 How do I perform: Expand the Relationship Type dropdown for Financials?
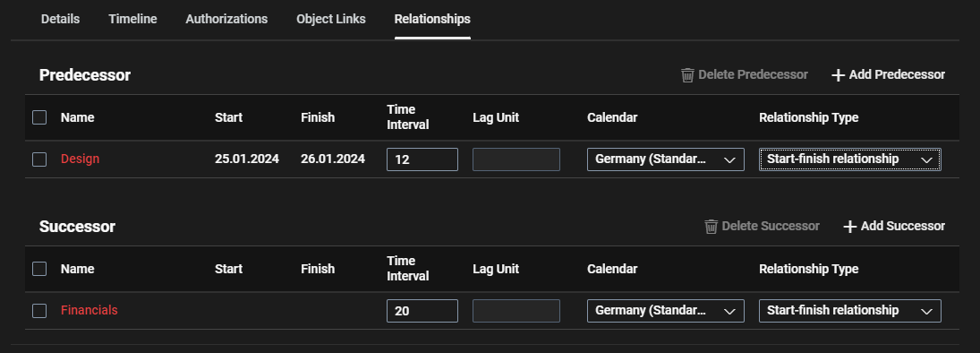click(x=850, y=311)
